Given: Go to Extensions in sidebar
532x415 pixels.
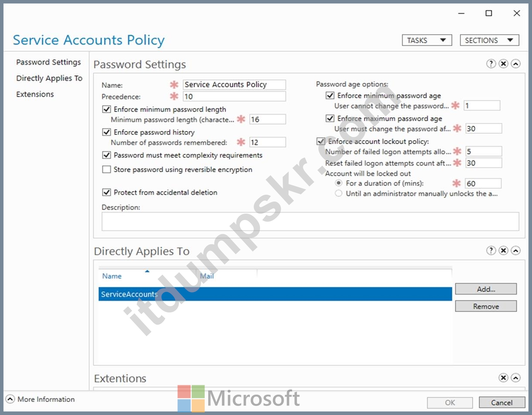Looking at the screenshot, I should [x=35, y=94].
